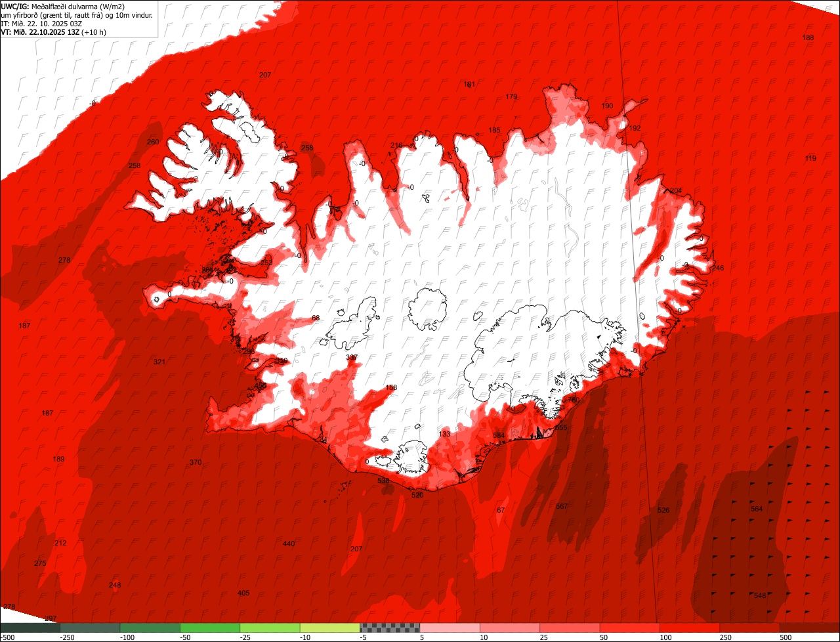Click the darkest red swatch above 500
This screenshot has height=642, width=840.
click(810, 628)
